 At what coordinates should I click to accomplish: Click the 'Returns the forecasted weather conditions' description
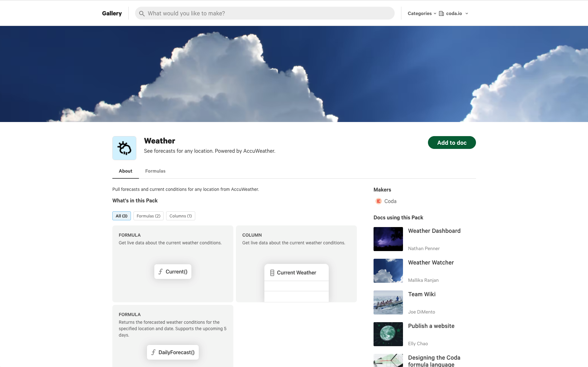173,329
